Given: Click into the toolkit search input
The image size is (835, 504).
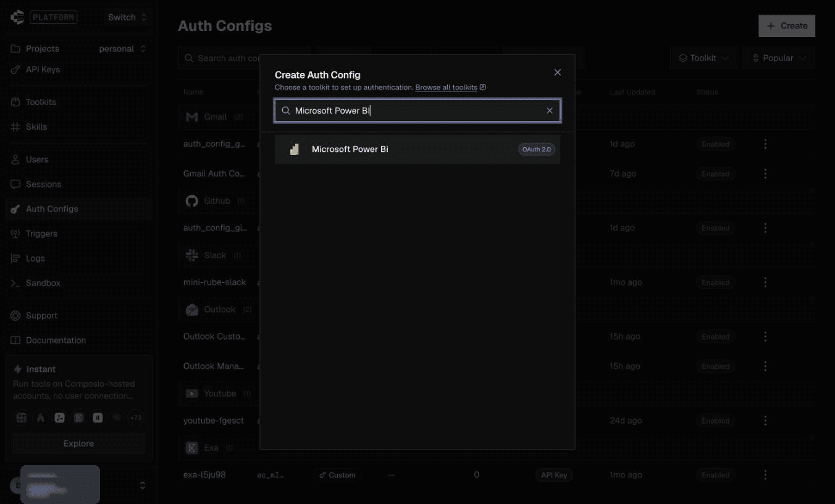Looking at the screenshot, I should pos(417,111).
